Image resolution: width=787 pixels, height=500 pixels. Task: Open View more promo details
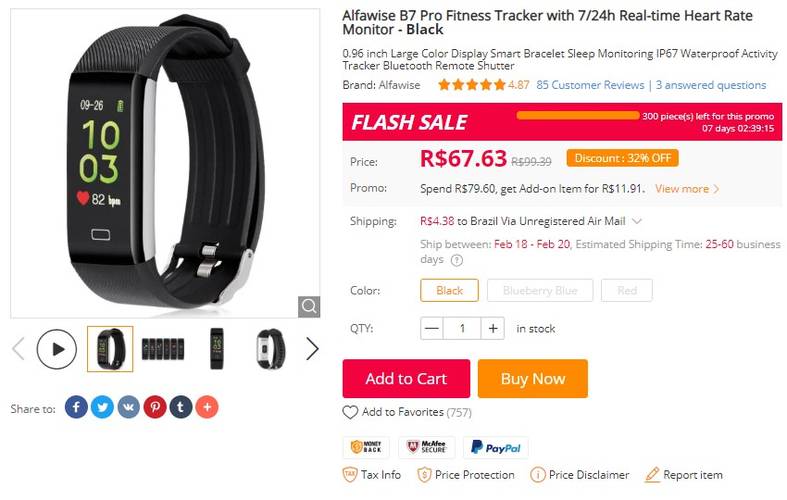point(687,189)
